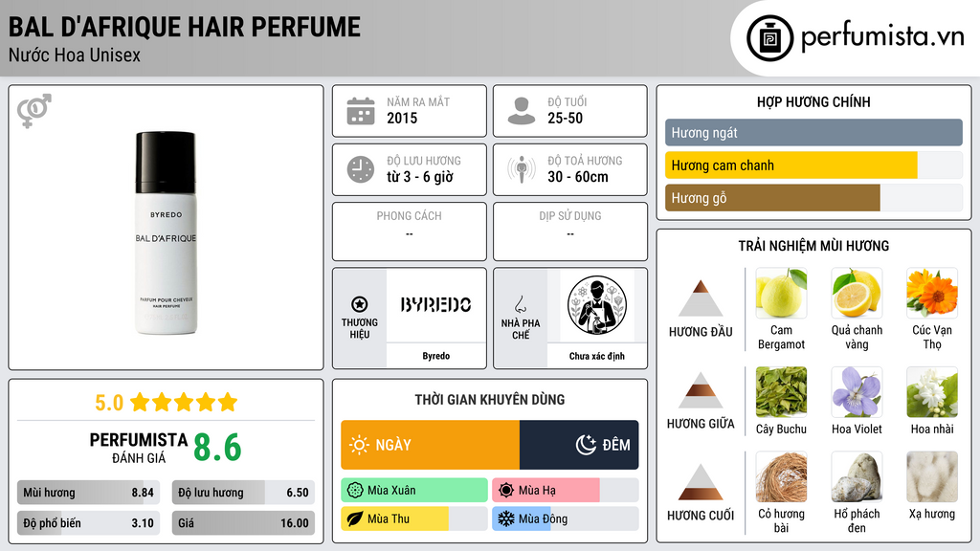The height and width of the screenshot is (551, 980).
Task: Click the Hương gỗ accord bar
Action: [x=813, y=197]
